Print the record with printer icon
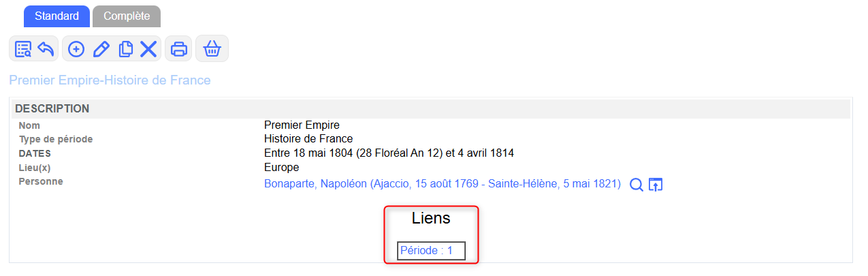The width and height of the screenshot is (868, 276). click(179, 49)
